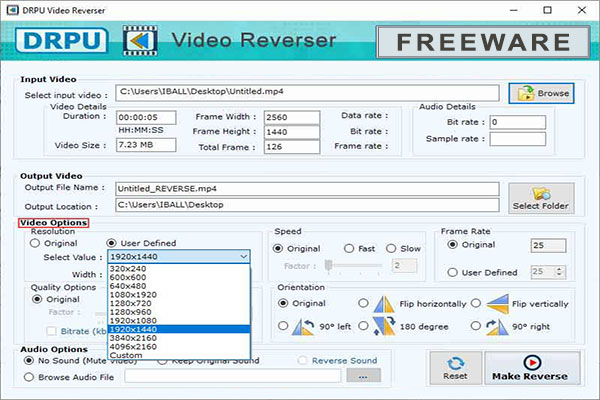Click the Output File Name field
The height and width of the screenshot is (400, 600).
(307, 189)
